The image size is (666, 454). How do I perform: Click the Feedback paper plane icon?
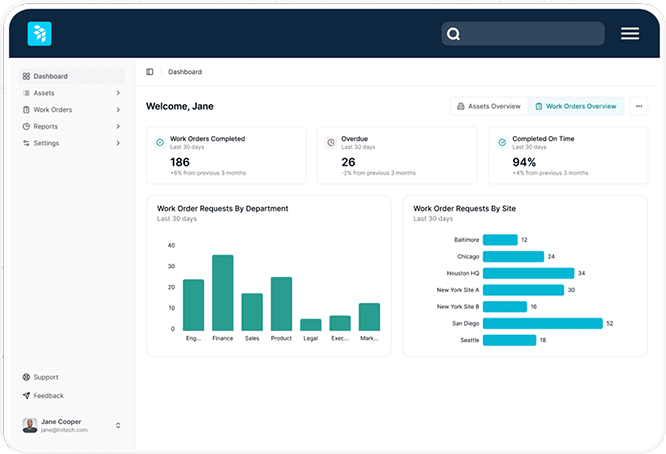(x=26, y=396)
